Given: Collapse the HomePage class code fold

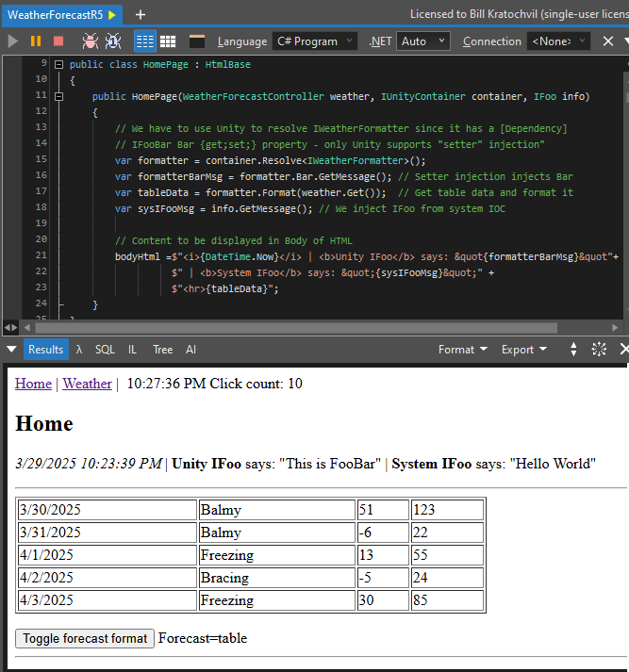Looking at the screenshot, I should click(x=59, y=65).
